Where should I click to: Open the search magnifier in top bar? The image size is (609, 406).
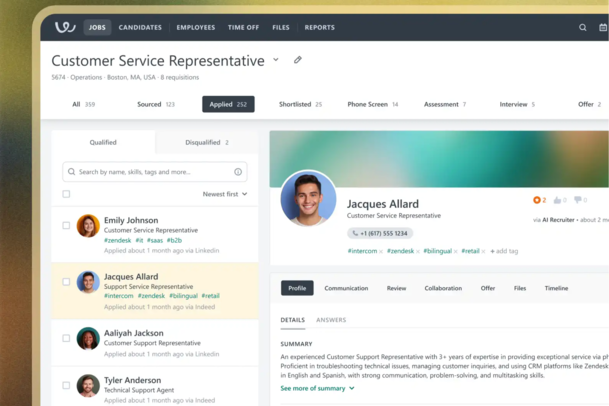(x=583, y=28)
